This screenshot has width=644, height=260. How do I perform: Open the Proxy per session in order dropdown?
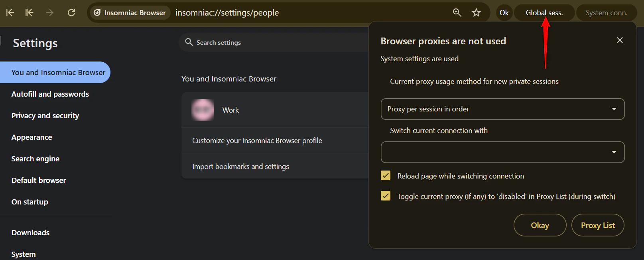502,109
